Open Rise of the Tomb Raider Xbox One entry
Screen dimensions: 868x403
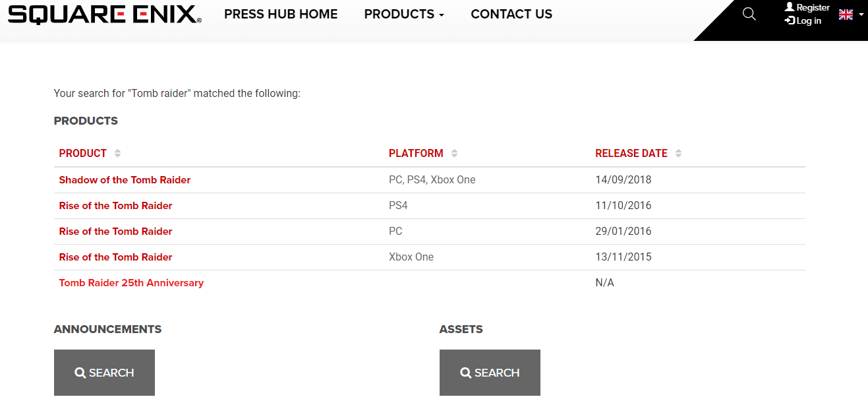pyautogui.click(x=115, y=257)
